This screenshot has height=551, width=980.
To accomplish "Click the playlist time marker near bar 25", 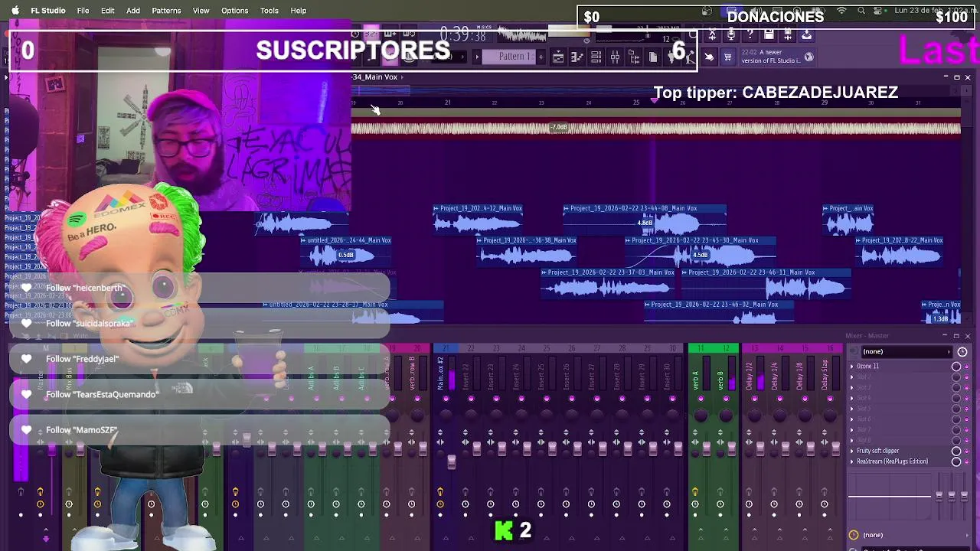I will [655, 101].
